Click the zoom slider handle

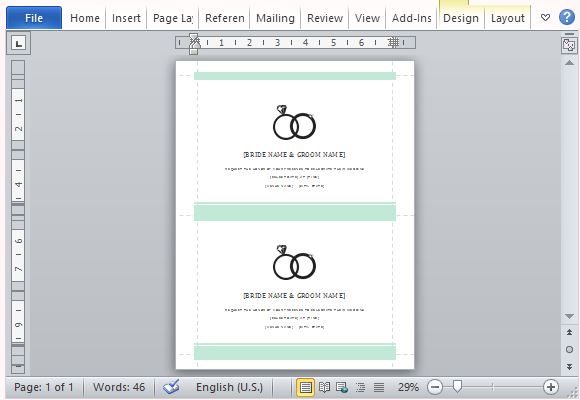pyautogui.click(x=457, y=387)
